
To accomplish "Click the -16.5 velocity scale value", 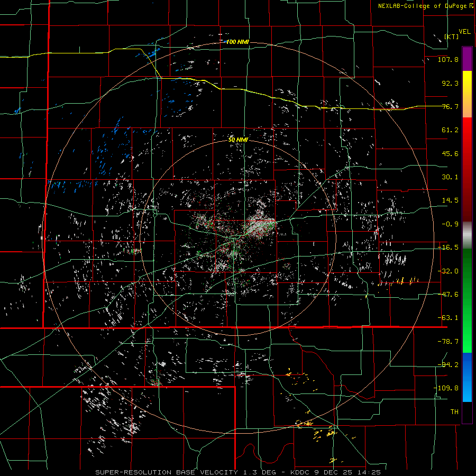I will point(448,248).
